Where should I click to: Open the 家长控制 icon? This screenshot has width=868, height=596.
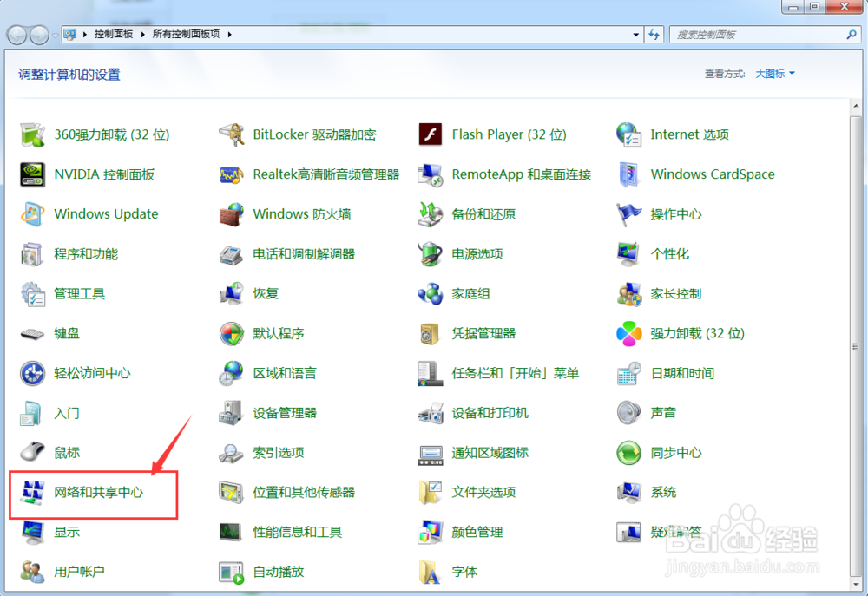point(628,294)
